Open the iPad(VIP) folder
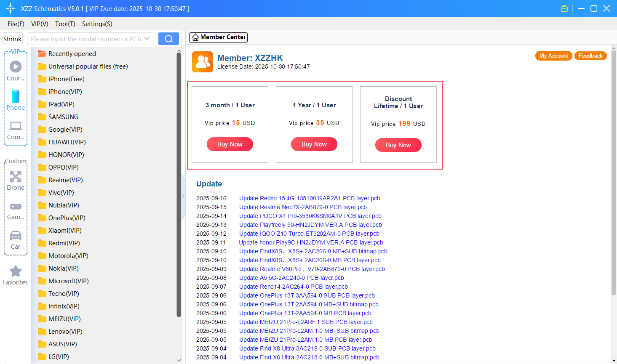The width and height of the screenshot is (617, 364). click(56, 104)
